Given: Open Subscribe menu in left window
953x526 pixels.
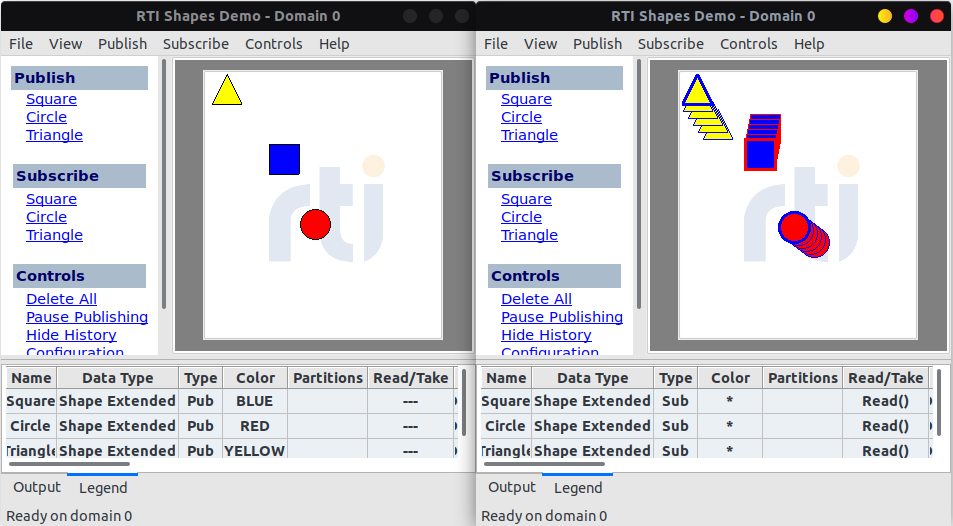Looking at the screenshot, I should pos(196,44).
